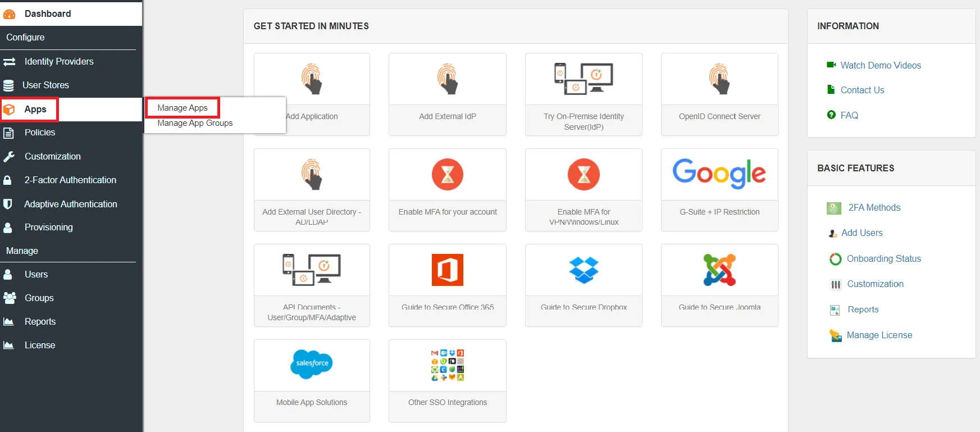The image size is (980, 432).
Task: Select Manage App Groups submenu entry
Action: tap(195, 123)
